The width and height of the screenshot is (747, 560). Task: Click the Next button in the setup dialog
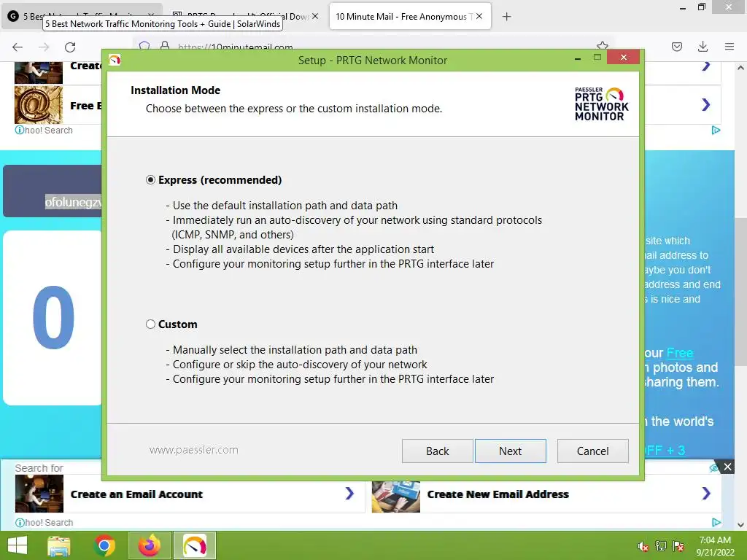pos(510,451)
